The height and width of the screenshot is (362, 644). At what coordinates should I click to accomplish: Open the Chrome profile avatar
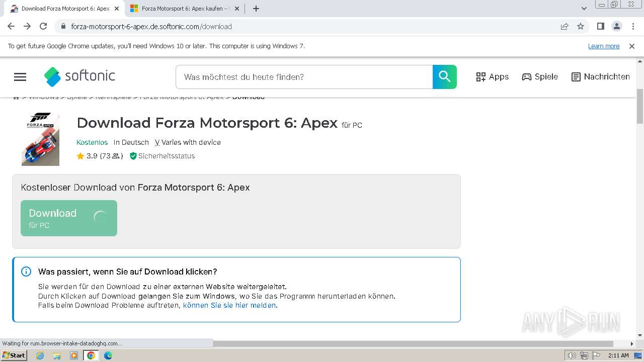coord(617,27)
